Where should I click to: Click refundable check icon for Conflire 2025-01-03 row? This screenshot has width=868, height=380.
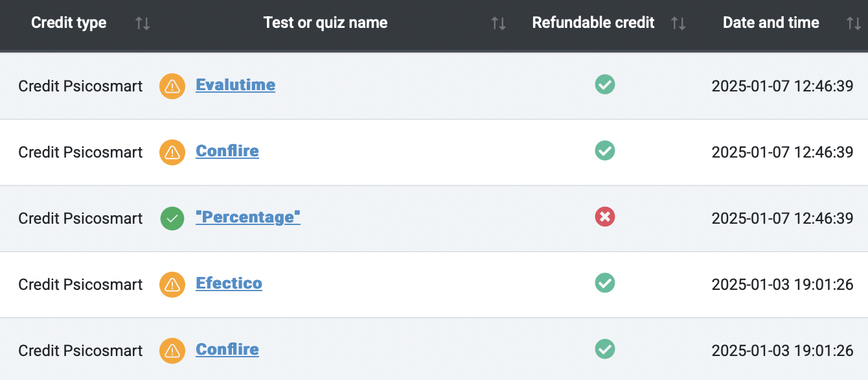605,349
